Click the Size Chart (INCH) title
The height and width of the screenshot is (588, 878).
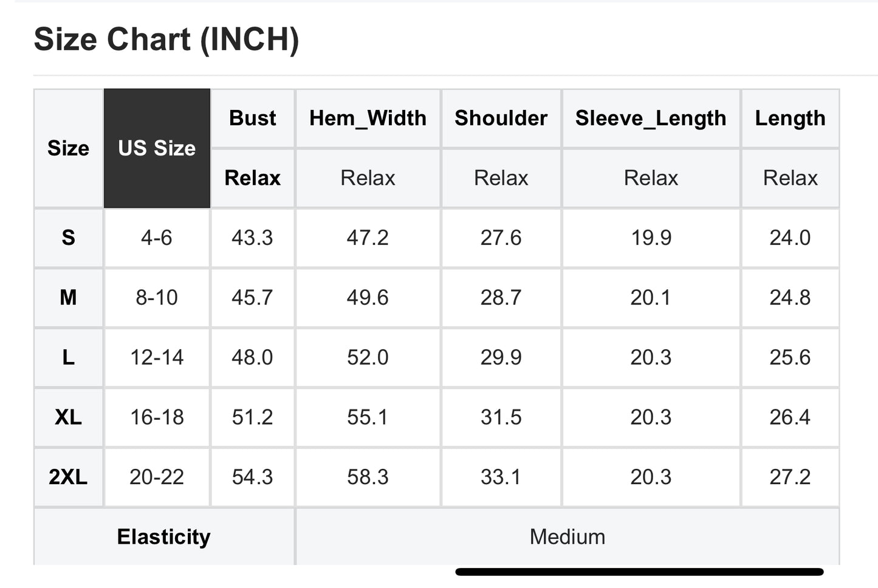tap(166, 39)
